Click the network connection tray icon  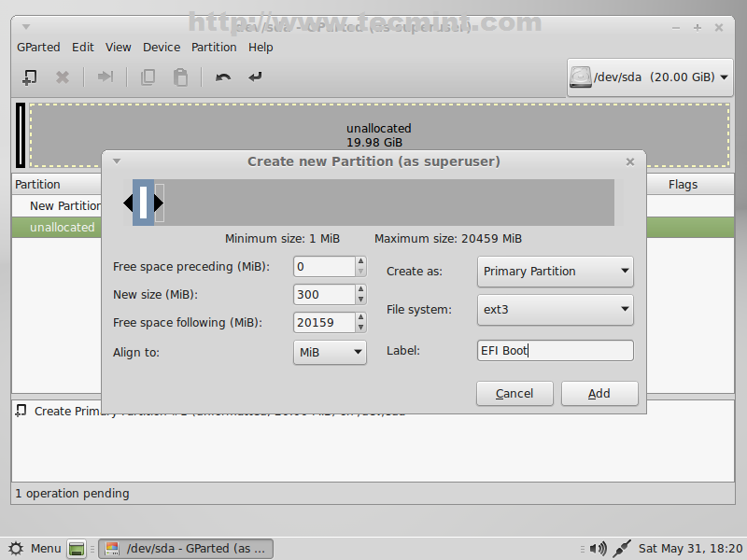[x=622, y=549]
